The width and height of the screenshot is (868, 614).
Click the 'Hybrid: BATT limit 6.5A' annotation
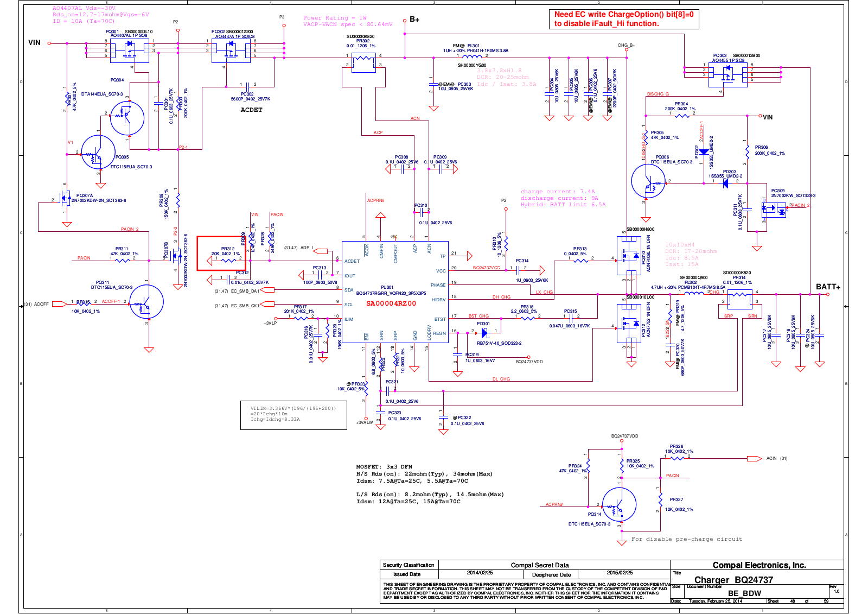563,205
